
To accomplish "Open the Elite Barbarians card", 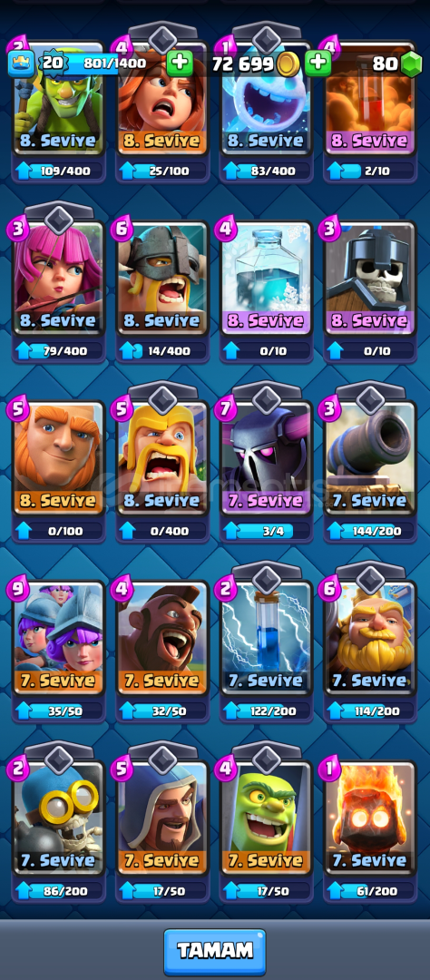I will [162, 279].
